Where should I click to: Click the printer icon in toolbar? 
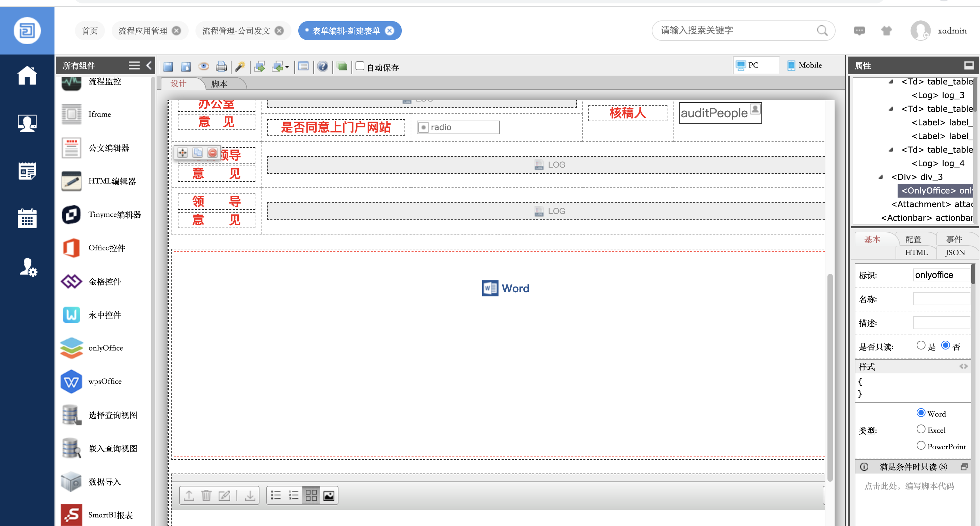pyautogui.click(x=221, y=67)
